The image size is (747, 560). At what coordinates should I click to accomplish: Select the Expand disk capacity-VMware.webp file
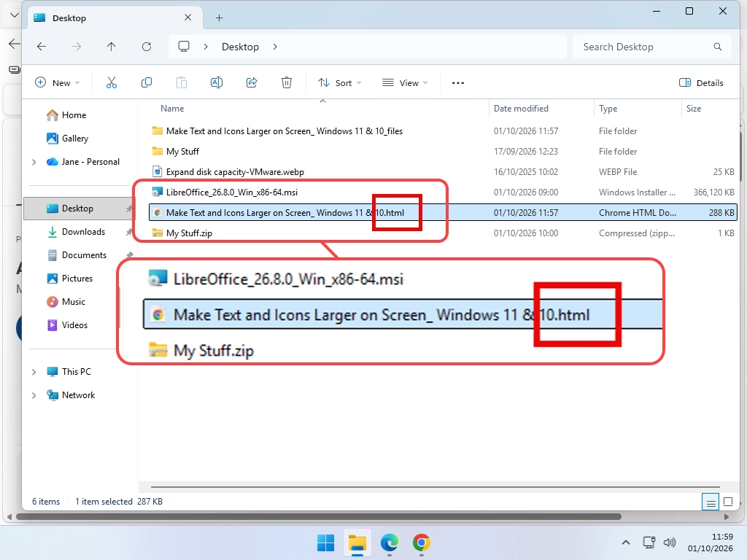pos(443,172)
